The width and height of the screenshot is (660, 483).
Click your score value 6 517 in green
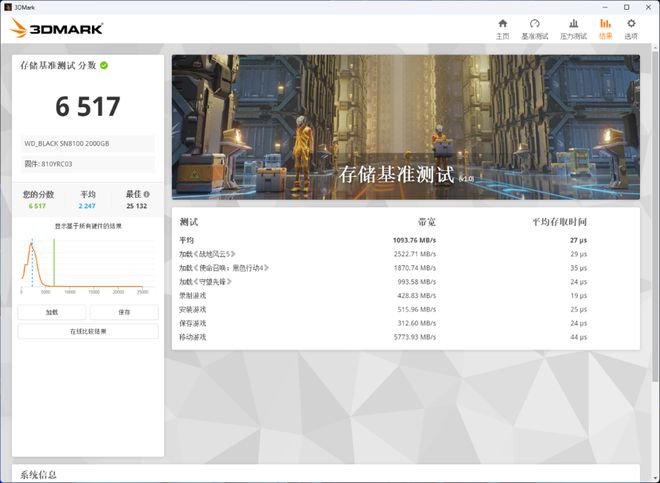(37, 206)
